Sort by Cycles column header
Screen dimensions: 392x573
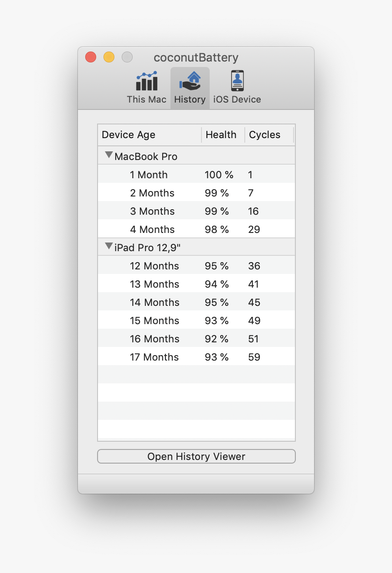[269, 135]
